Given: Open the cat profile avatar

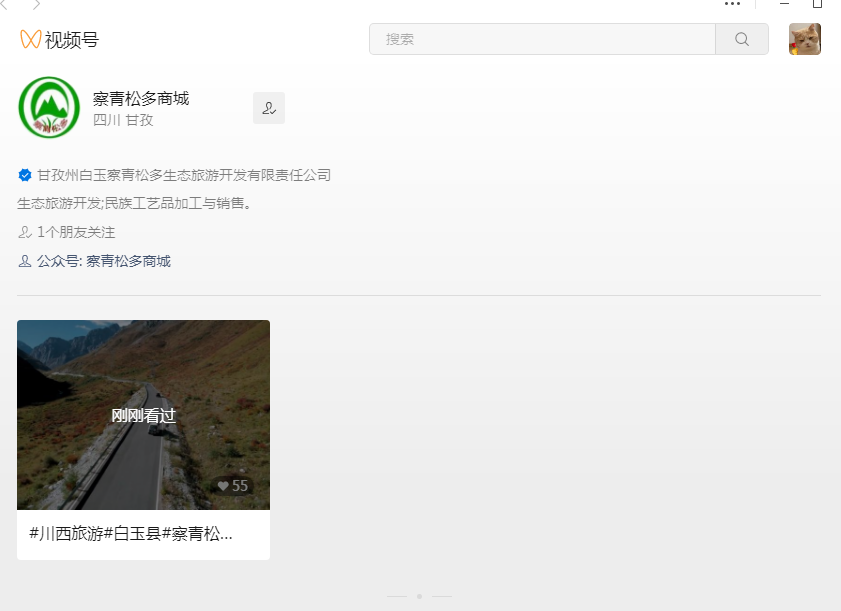Looking at the screenshot, I should [x=805, y=39].
